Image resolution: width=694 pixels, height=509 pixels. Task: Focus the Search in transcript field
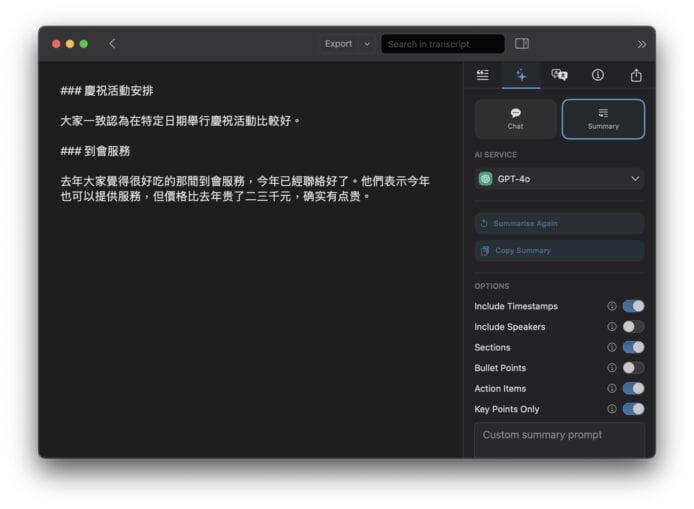coord(443,44)
